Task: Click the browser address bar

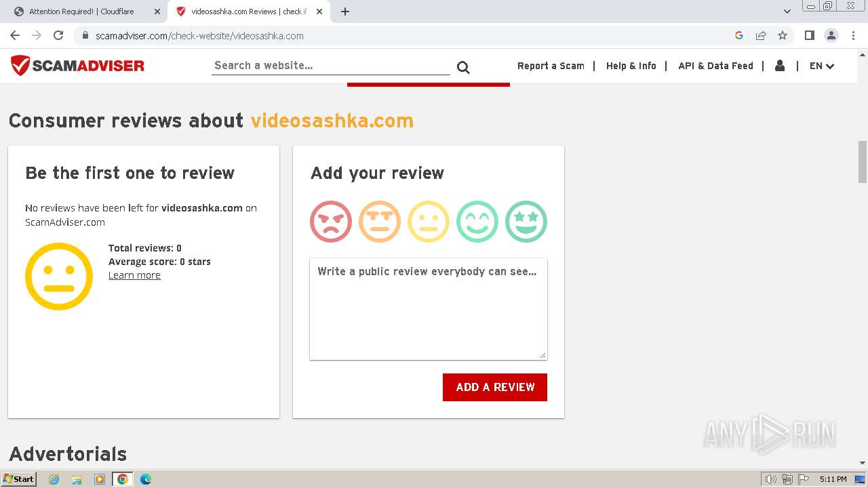Action: coord(407,35)
